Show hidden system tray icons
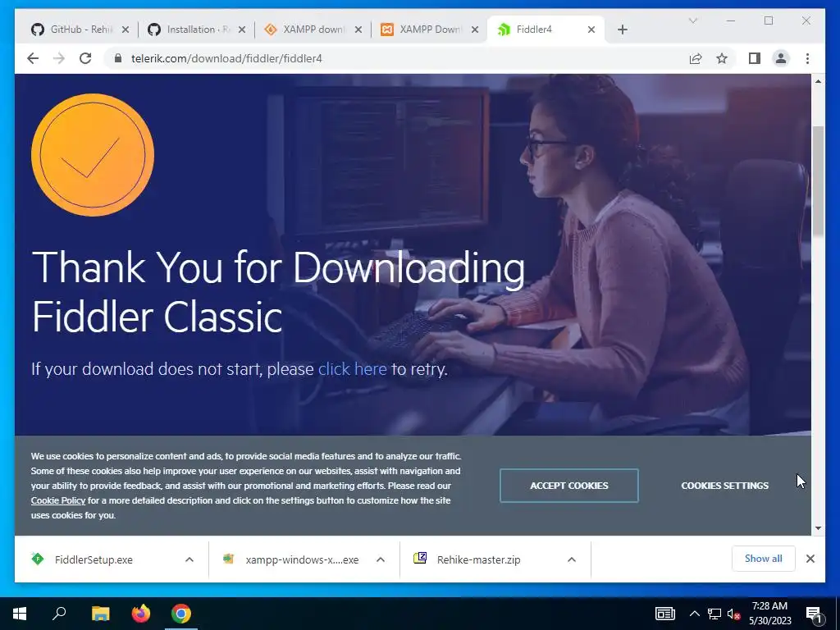This screenshot has height=630, width=840. click(x=694, y=614)
